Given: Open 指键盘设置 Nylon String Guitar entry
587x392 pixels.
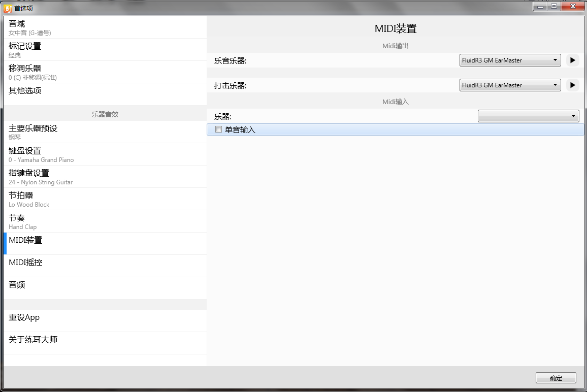Looking at the screenshot, I should (x=105, y=177).
